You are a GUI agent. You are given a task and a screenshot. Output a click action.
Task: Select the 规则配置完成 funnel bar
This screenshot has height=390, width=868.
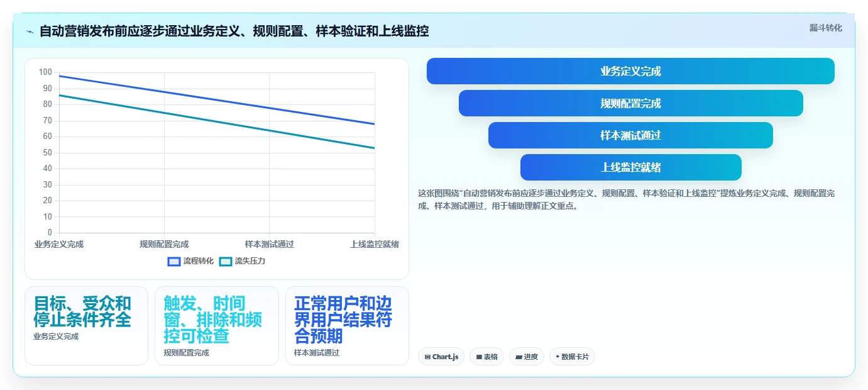coord(630,103)
